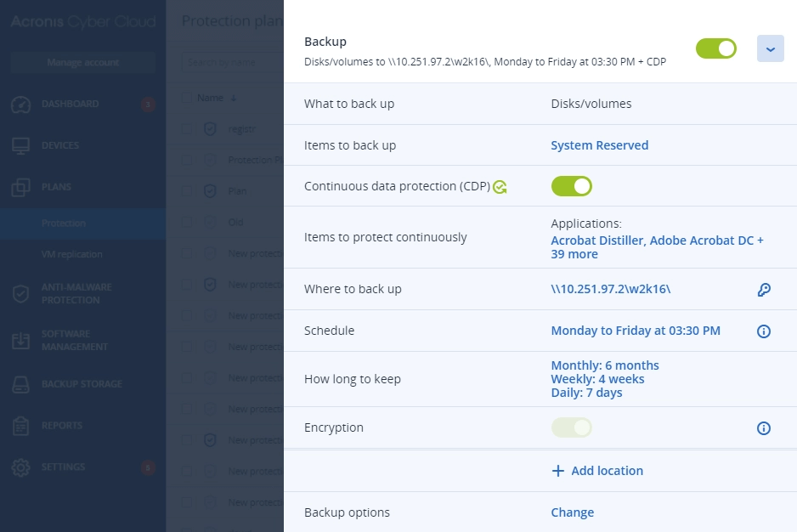Screen dimensions: 797x532
Task: Click the info icon next to Encryption
Action: 764,428
